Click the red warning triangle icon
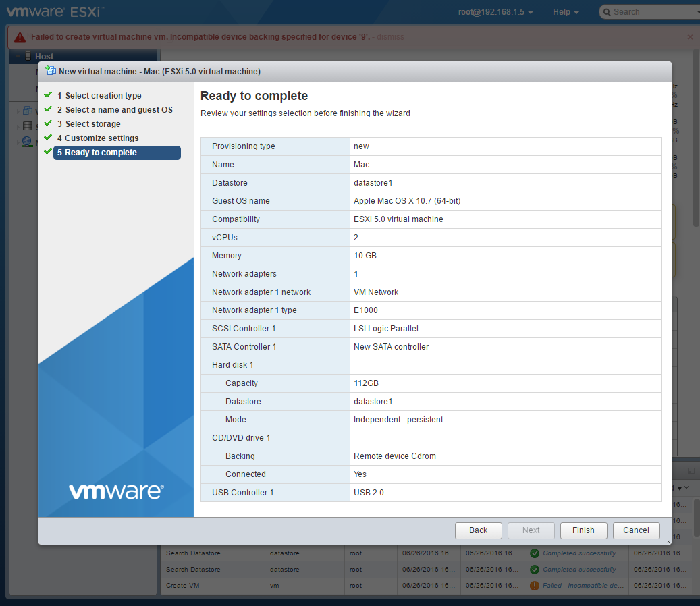The height and width of the screenshot is (606, 700). [20, 37]
